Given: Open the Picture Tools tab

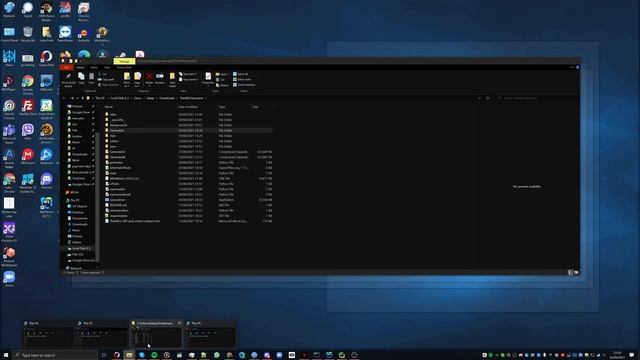Looking at the screenshot, I should pyautogui.click(x=124, y=67).
